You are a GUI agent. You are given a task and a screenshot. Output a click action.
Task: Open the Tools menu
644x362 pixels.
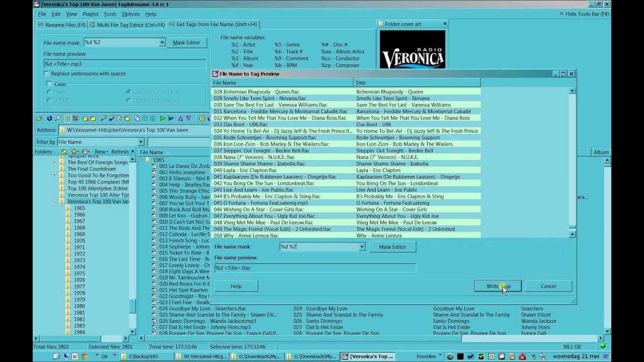point(110,14)
